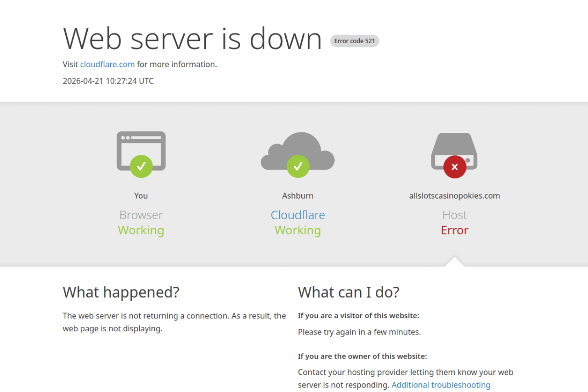Image resolution: width=588 pixels, height=392 pixels.
Task: Click the red Error status text
Action: pos(454,230)
